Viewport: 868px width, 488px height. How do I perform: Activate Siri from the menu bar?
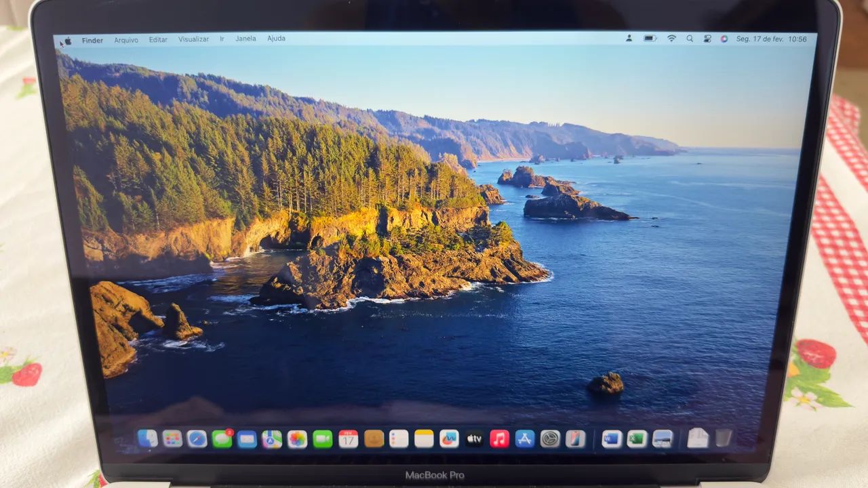click(724, 39)
